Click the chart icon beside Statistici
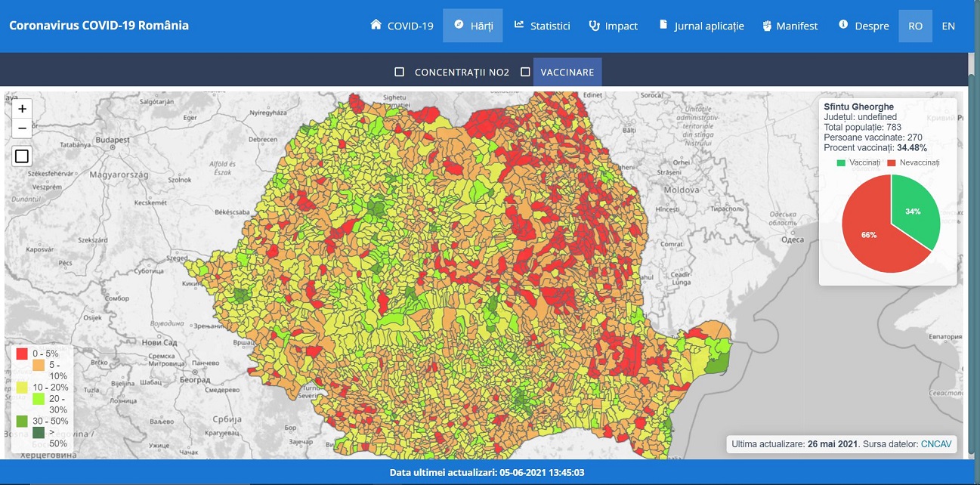980x485 pixels. tap(519, 25)
